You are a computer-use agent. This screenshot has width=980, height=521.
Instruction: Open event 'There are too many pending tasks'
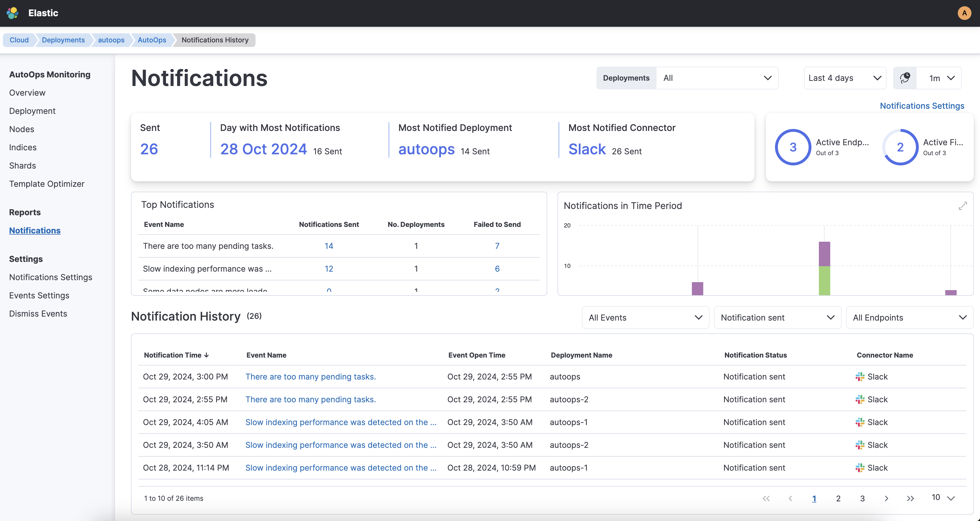[x=310, y=376]
